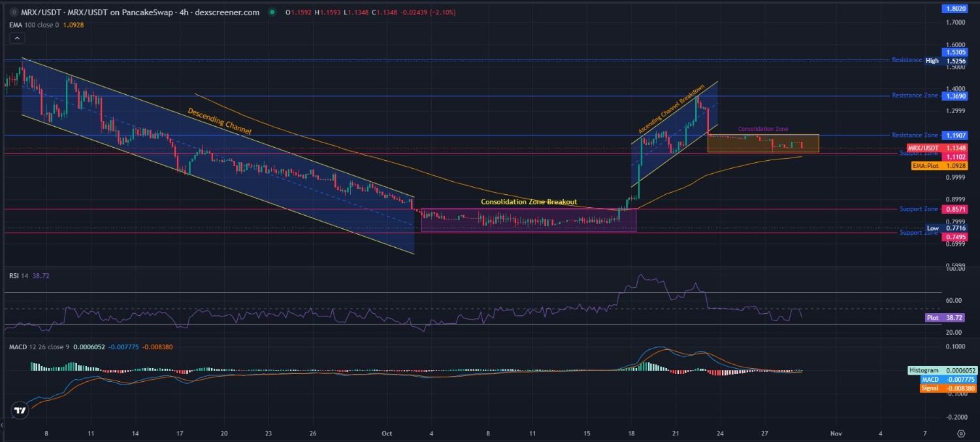Select the Consolidation Zone Breakout annotation text
Screen dimensions: 980x442
click(529, 202)
